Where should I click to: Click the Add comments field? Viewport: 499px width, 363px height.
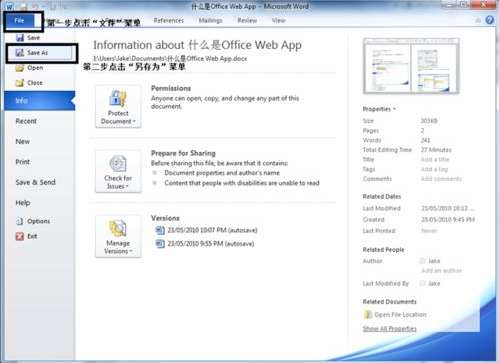coord(441,179)
